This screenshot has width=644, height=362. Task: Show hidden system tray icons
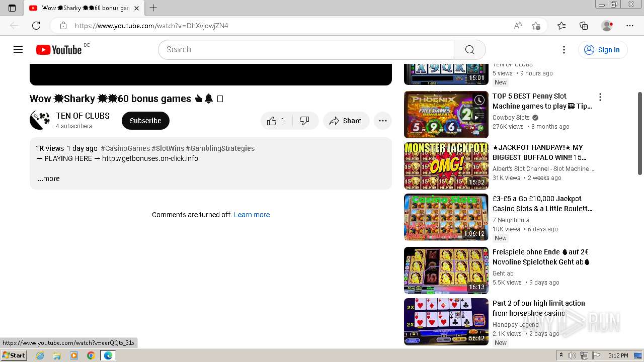tap(561, 355)
